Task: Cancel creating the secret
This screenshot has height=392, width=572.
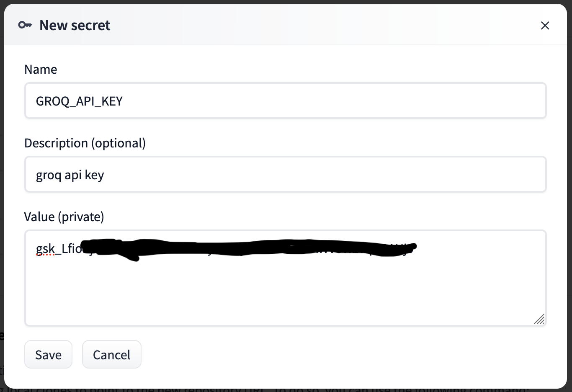Action: (111, 355)
